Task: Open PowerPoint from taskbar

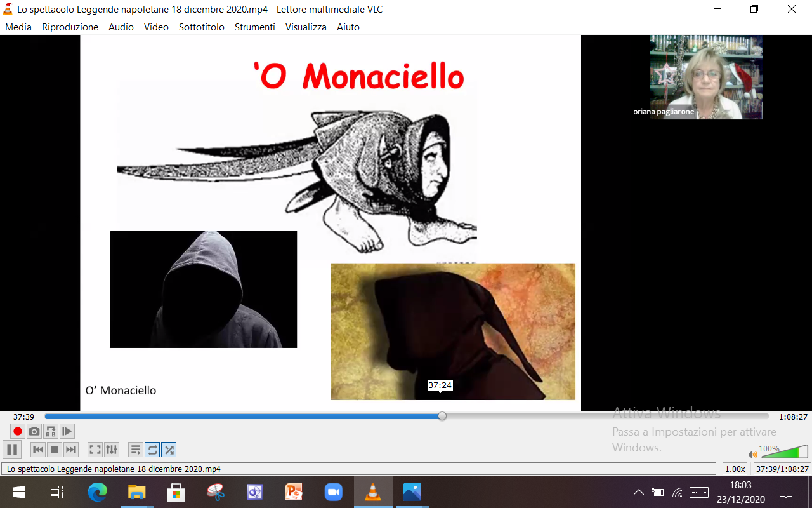Action: [294, 492]
